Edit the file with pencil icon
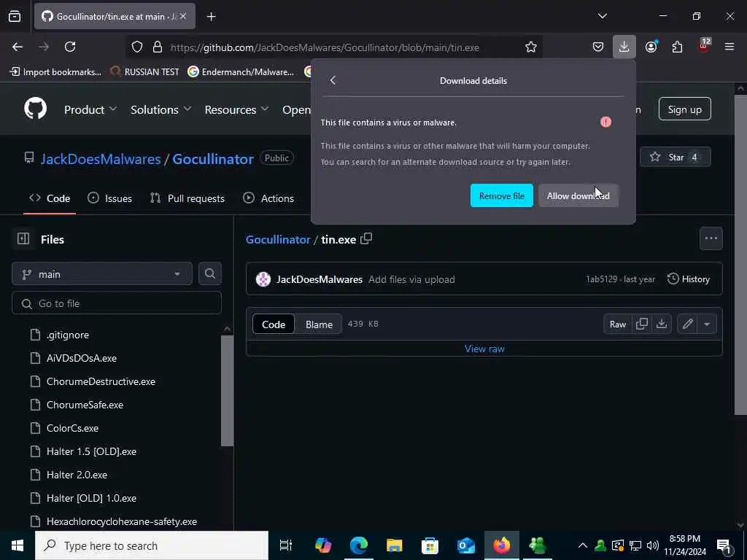Viewport: 747px width, 560px height. pyautogui.click(x=687, y=324)
